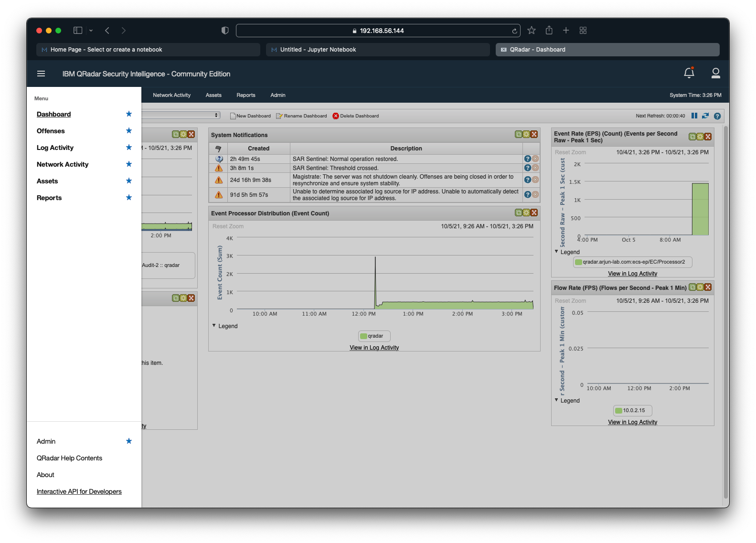The image size is (756, 543).
Task: Open Dashboard from the side menu
Action: tap(53, 114)
